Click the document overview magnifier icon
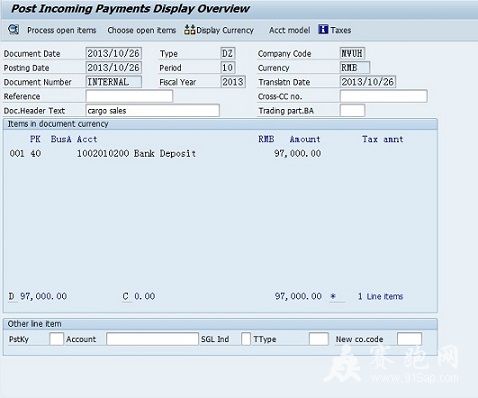 [x=13, y=30]
